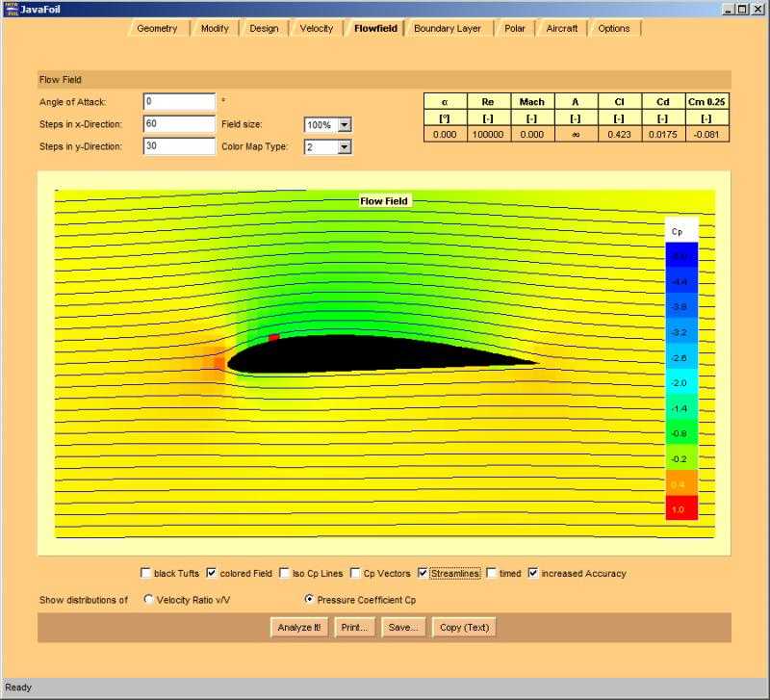Click the Angle of Attack input field
The height and width of the screenshot is (700, 770).
pyautogui.click(x=179, y=101)
